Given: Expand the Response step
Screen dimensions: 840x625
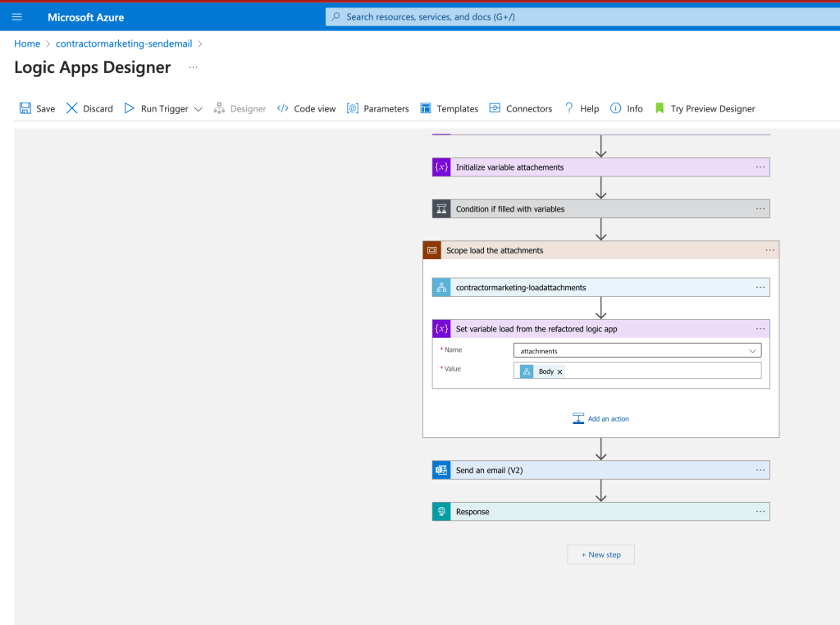Looking at the screenshot, I should pos(601,512).
